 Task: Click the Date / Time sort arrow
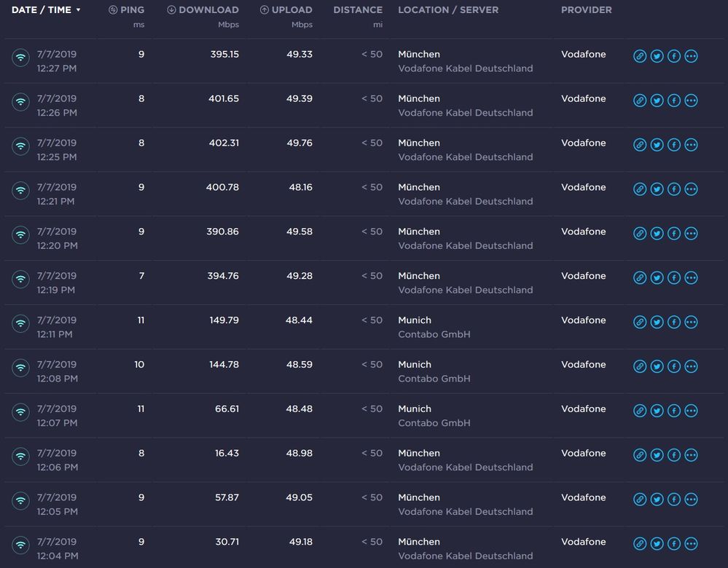(78, 10)
